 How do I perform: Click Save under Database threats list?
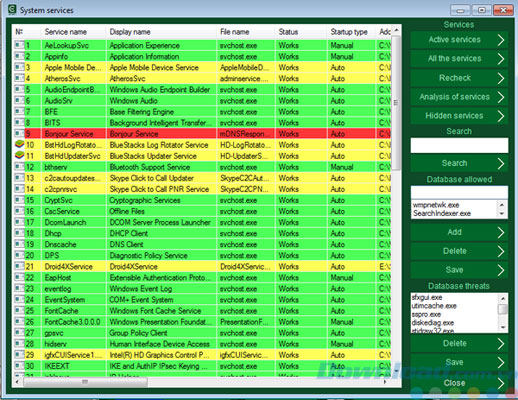click(x=459, y=362)
